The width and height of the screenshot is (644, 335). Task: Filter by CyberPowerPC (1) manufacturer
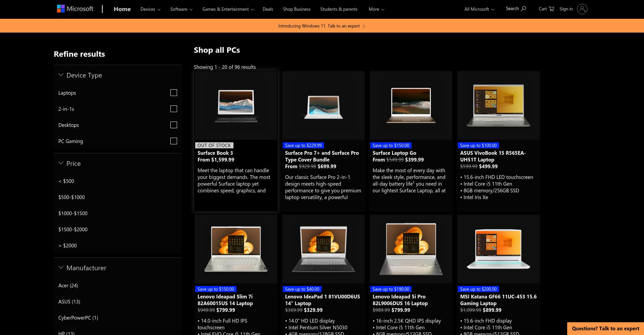coord(78,318)
